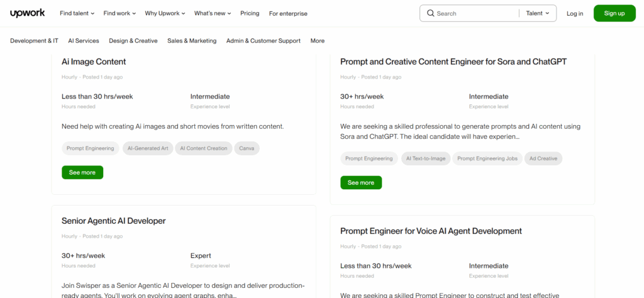Open the Talent search category dropdown
Viewport: 644px width, 298px height.
point(538,13)
